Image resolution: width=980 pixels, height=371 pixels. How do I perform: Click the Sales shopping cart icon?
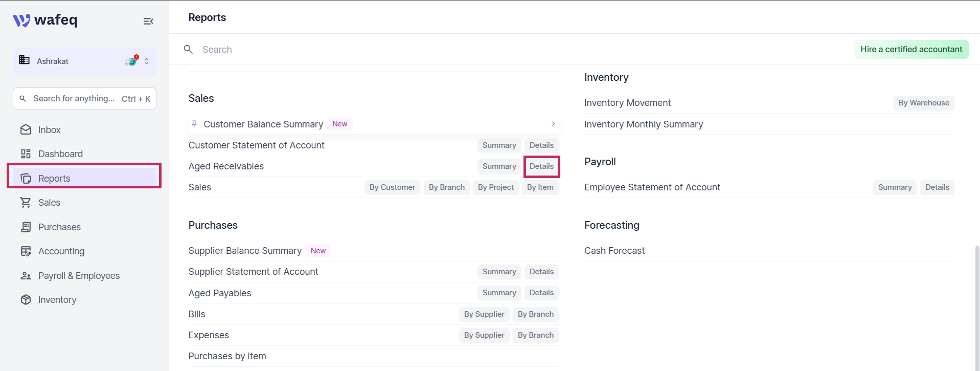tap(26, 202)
